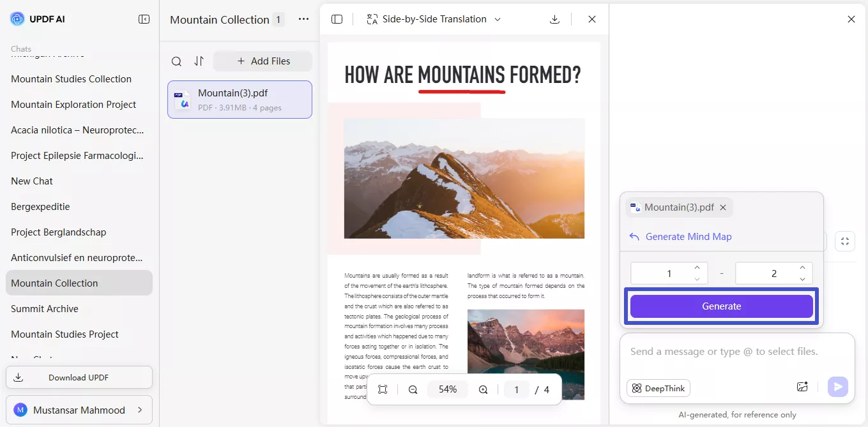
Task: Click the sort files icon
Action: (x=199, y=61)
